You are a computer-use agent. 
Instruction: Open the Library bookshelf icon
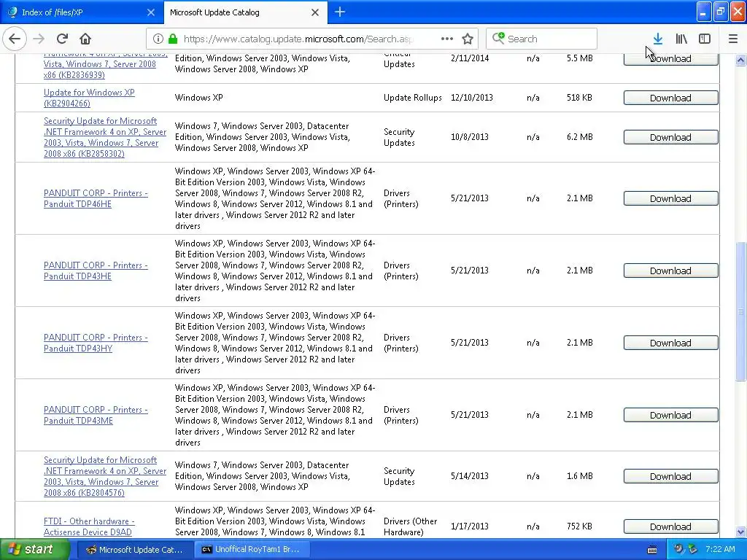tap(681, 39)
